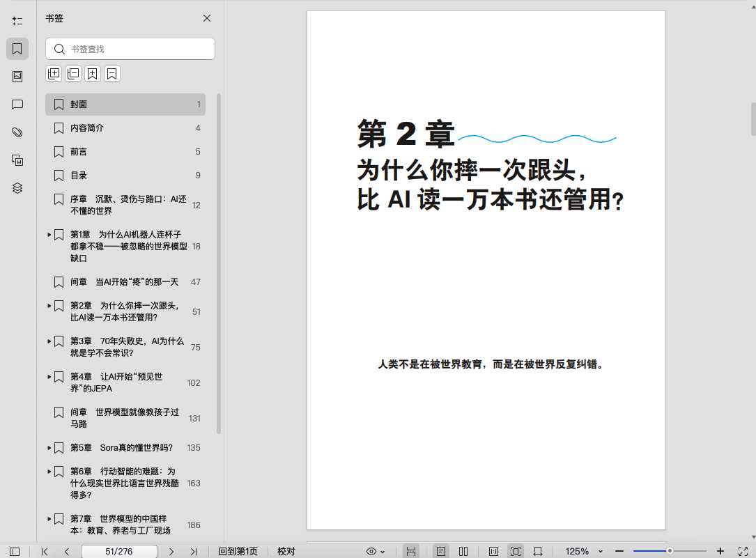Expand the 第4章 bookmark
The height and width of the screenshot is (558, 756).
[x=49, y=377]
